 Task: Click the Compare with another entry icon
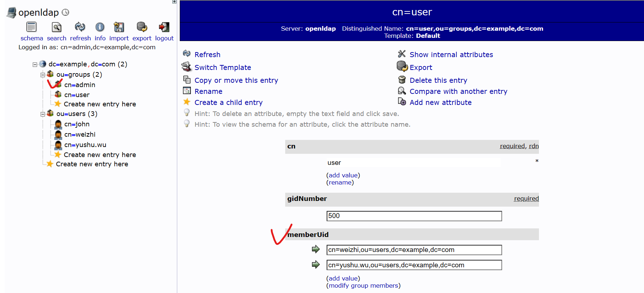(402, 91)
